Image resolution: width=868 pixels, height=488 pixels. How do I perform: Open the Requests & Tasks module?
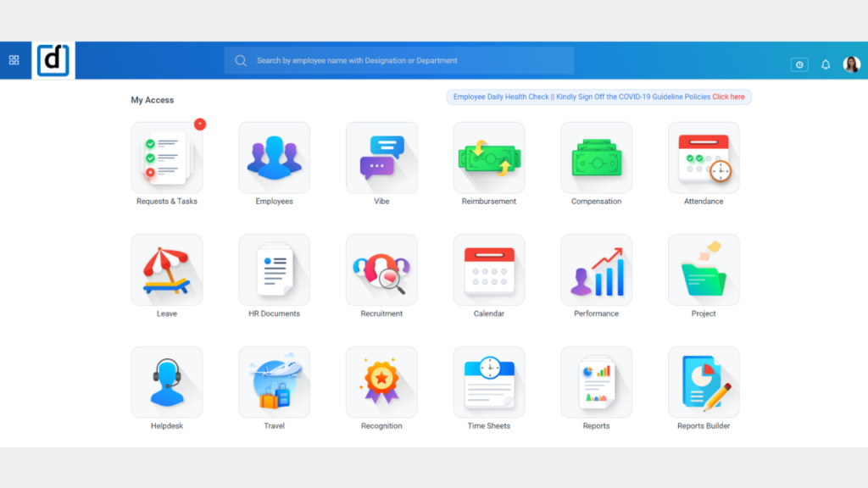pyautogui.click(x=166, y=158)
